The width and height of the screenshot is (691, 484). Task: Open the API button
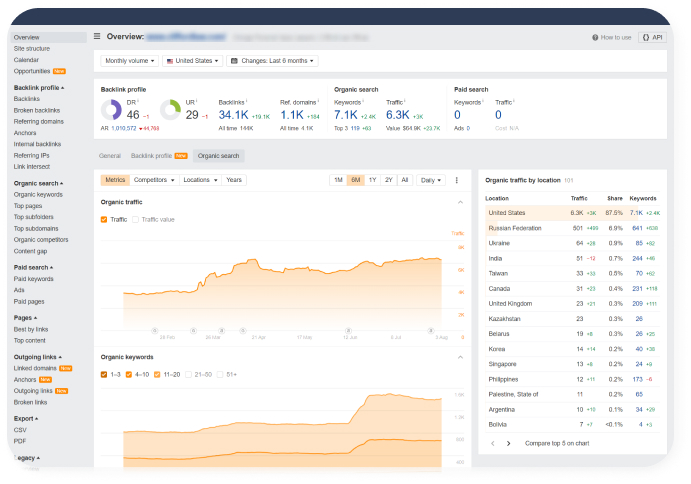[x=651, y=37]
